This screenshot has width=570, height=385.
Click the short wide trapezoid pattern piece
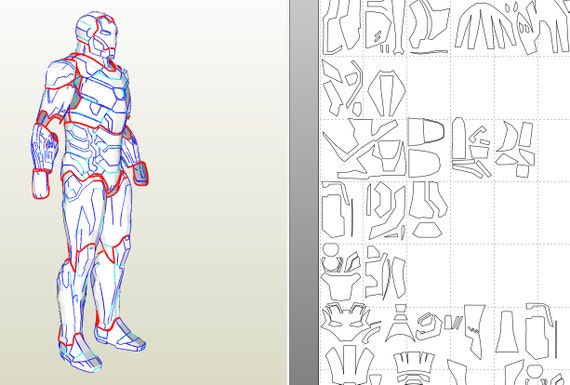pyautogui.click(x=428, y=231)
